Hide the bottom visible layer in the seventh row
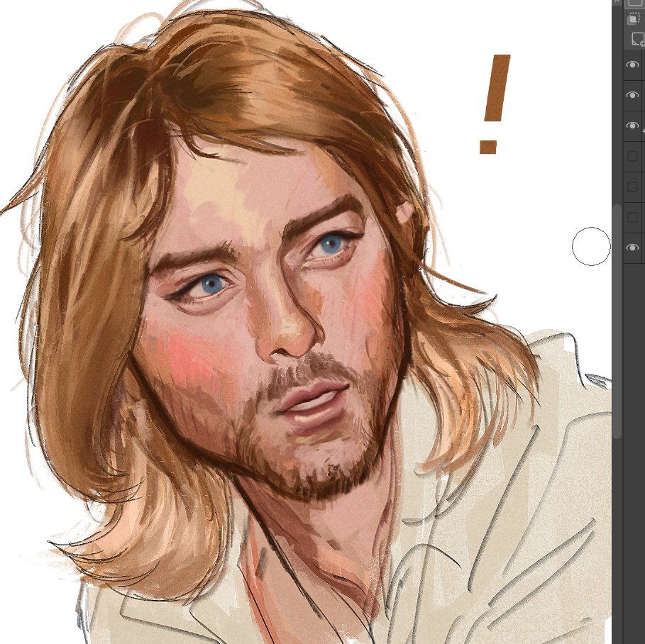Screen dimensions: 645x644 tap(633, 248)
